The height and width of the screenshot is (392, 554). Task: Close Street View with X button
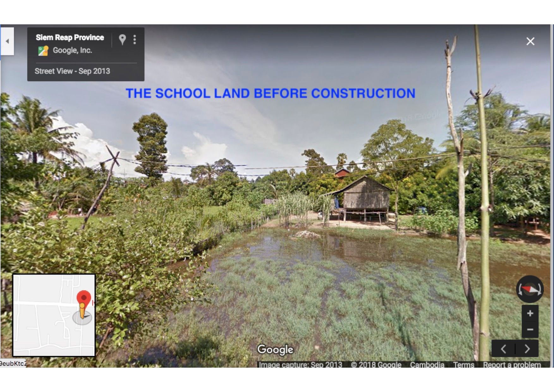(530, 41)
